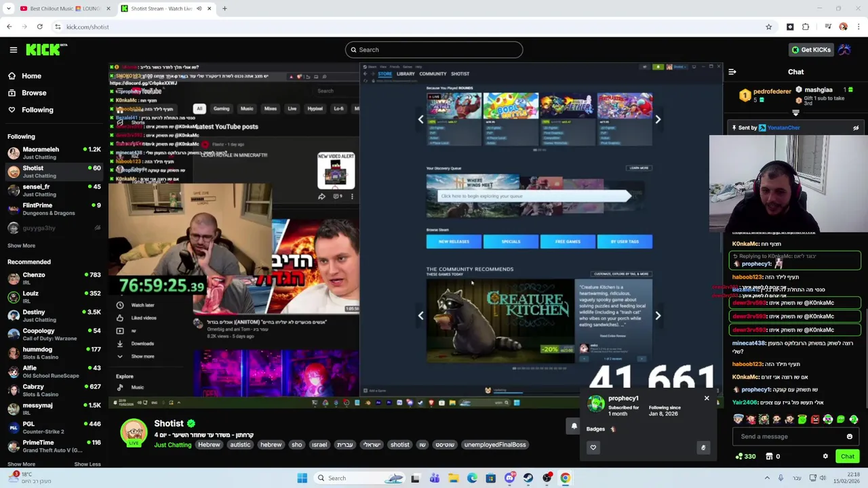Toggle the notification bell for Shotist
The image size is (868, 488).
tap(574, 426)
